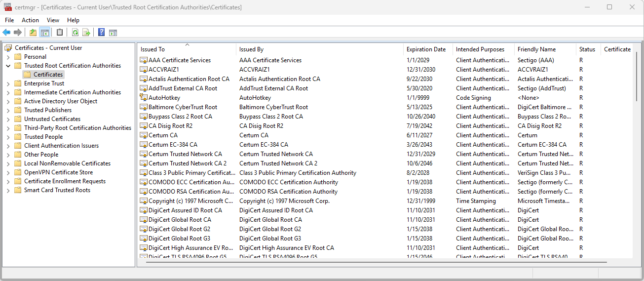The image size is (644, 281).
Task: Expand the Untrusted Certificates node
Action: tap(8, 119)
